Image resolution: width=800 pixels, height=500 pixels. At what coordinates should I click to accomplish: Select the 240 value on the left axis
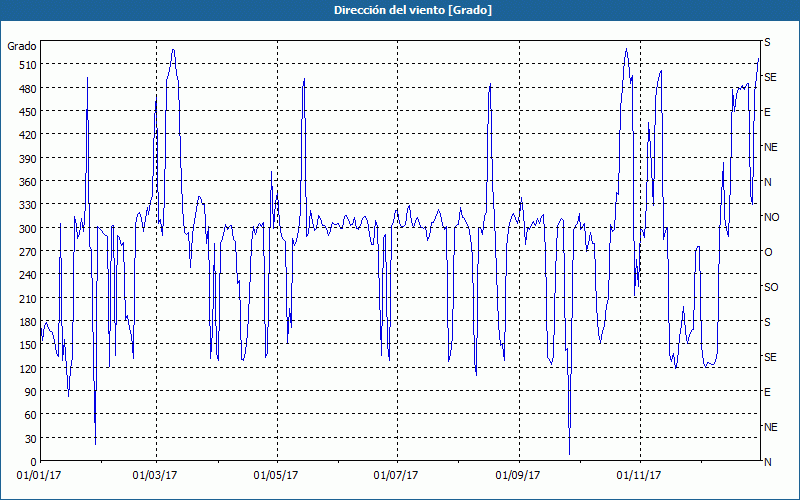pos(28,276)
